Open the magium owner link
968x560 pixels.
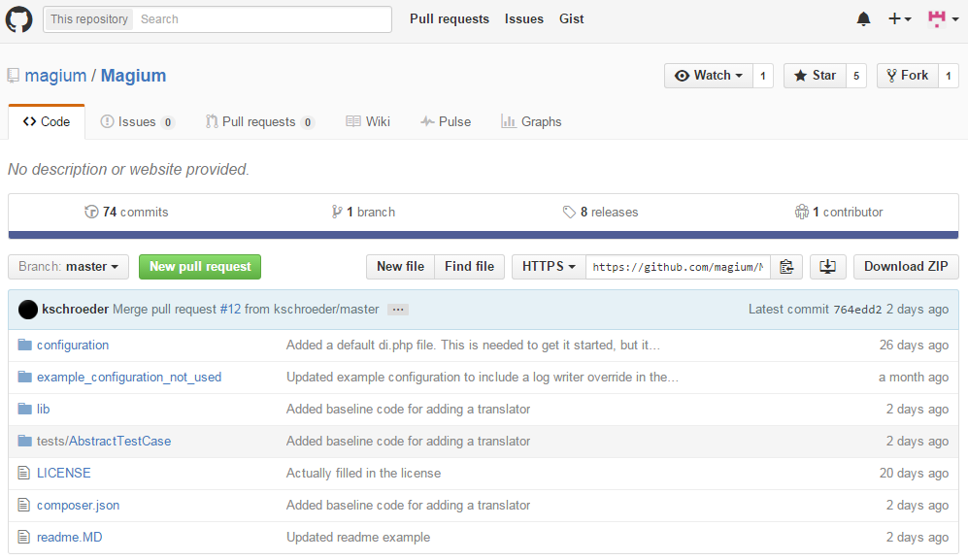55,76
